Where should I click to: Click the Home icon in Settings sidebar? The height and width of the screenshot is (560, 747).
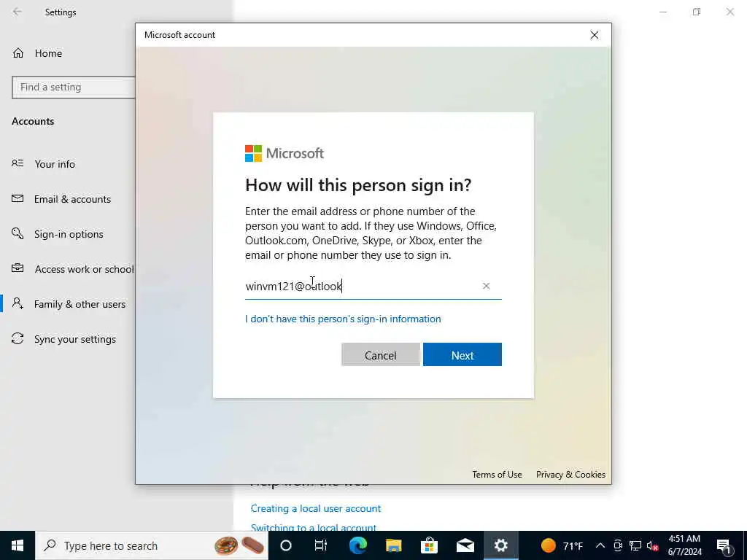(x=18, y=52)
